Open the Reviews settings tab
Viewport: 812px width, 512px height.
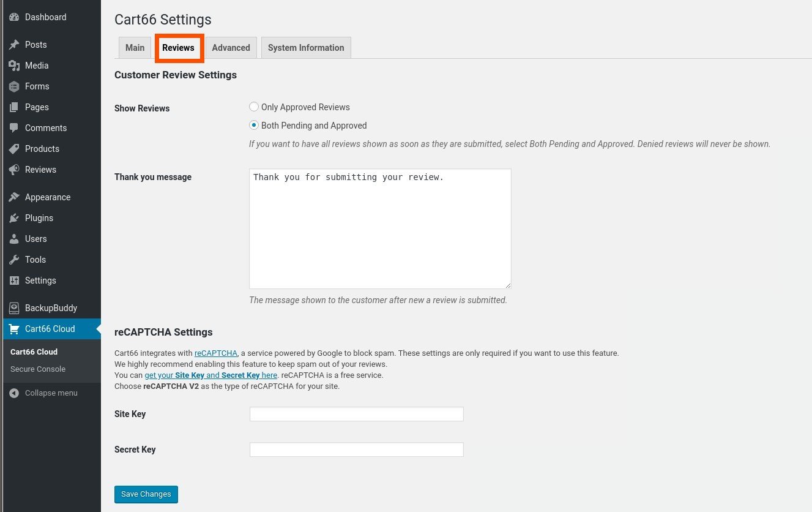178,48
